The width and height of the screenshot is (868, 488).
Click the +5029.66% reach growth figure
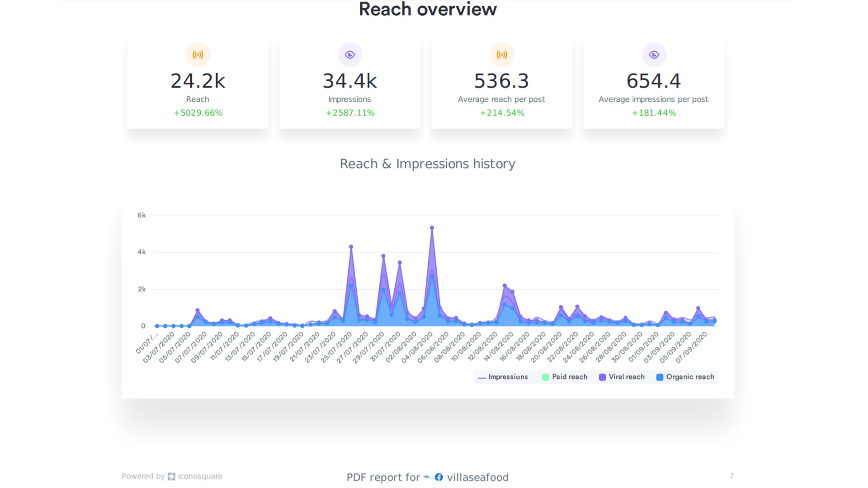(x=198, y=113)
